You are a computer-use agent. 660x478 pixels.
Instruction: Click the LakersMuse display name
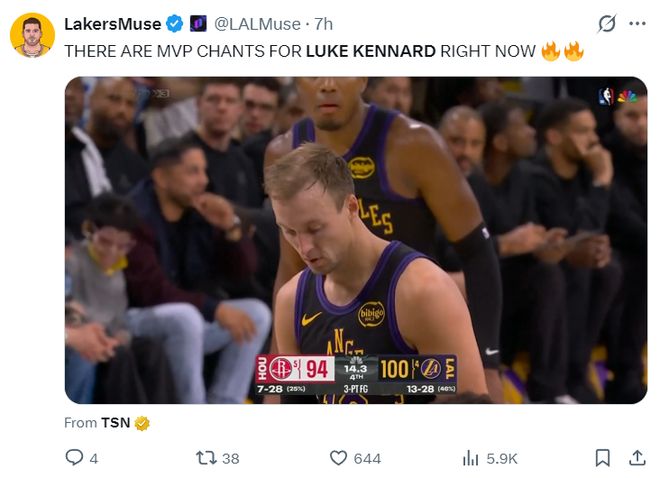click(111, 23)
